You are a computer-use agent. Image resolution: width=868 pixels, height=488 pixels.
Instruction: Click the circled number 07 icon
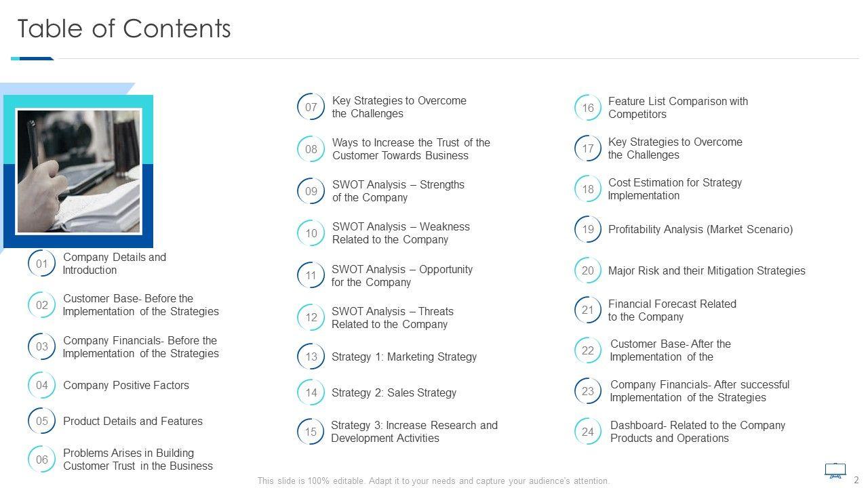[311, 107]
